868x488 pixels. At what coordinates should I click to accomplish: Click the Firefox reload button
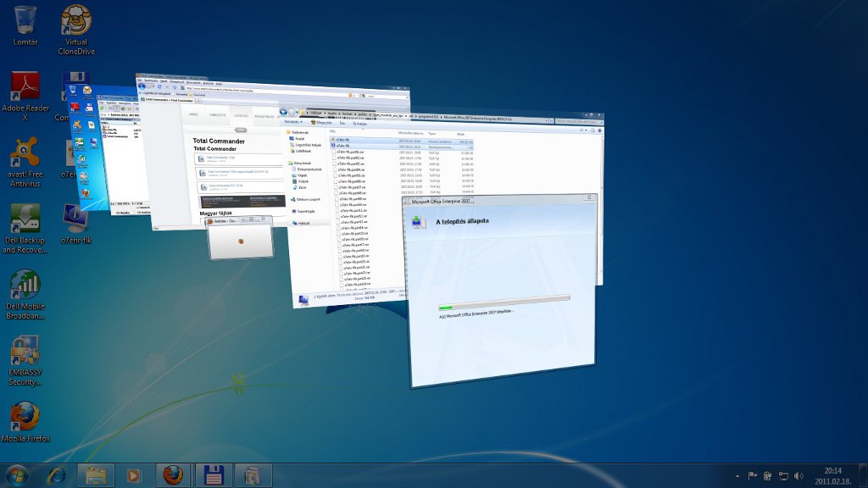coord(159,87)
